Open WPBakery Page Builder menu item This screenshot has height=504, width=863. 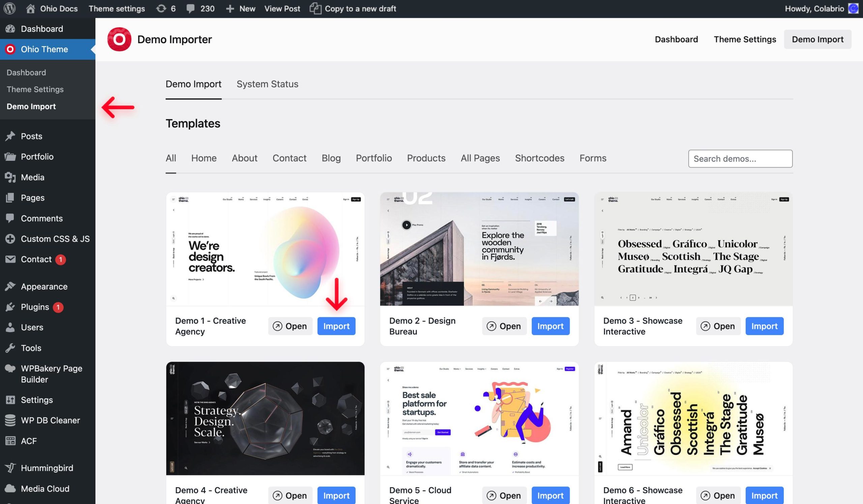pyautogui.click(x=51, y=374)
